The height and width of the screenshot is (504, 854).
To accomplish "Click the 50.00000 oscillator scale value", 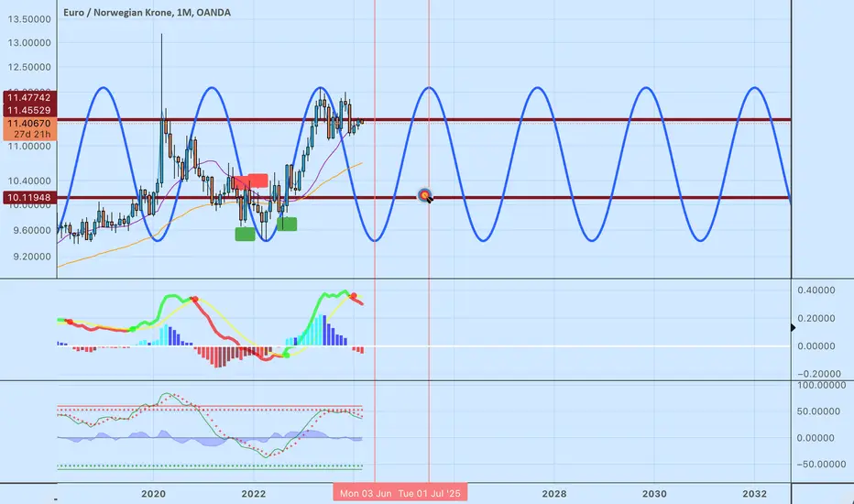I will 818,411.
